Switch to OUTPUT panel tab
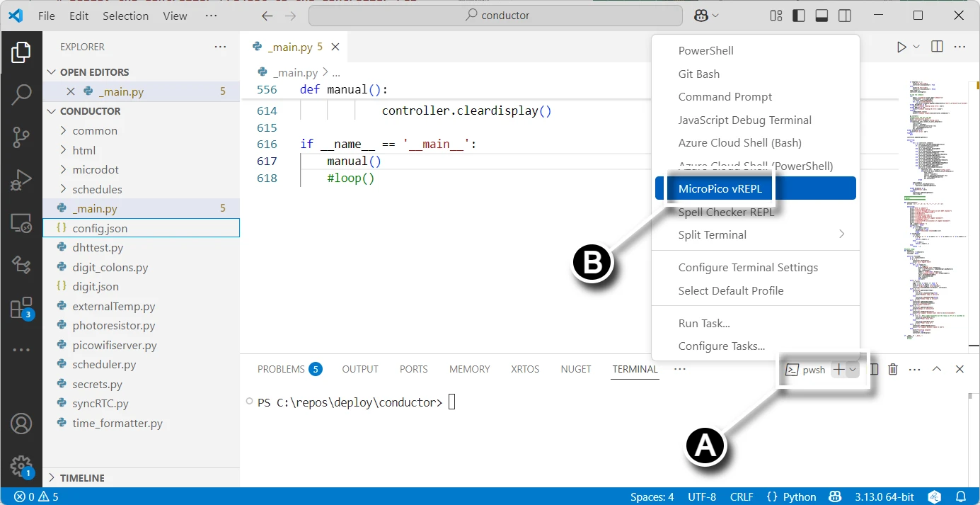The image size is (980, 505). [x=360, y=369]
